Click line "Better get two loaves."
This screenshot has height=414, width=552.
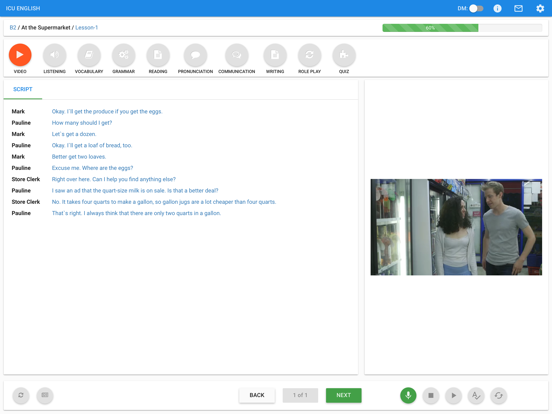pos(79,157)
